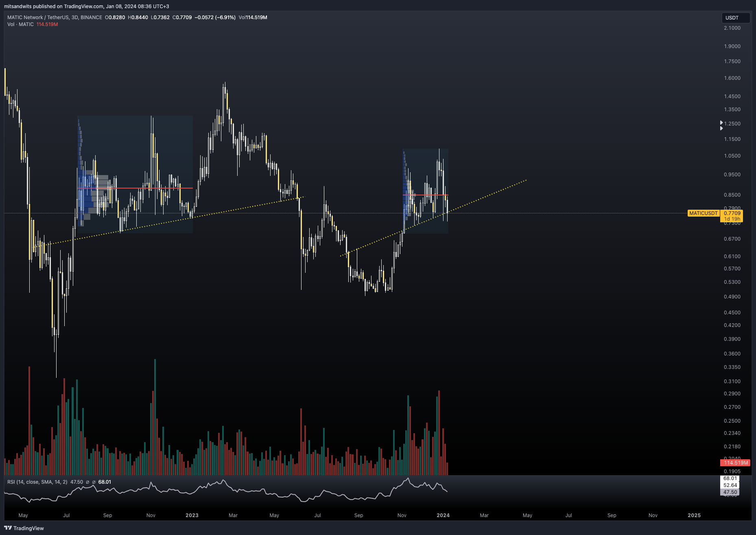Click the 1.3500 price axis label
Image resolution: width=756 pixels, height=535 pixels.
pos(732,110)
